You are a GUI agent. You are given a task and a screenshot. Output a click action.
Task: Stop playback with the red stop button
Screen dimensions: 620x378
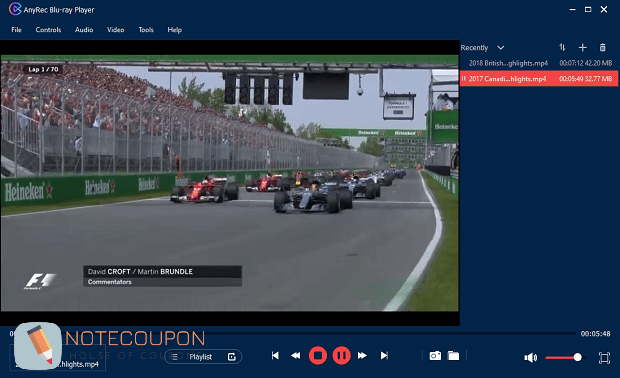(x=318, y=356)
